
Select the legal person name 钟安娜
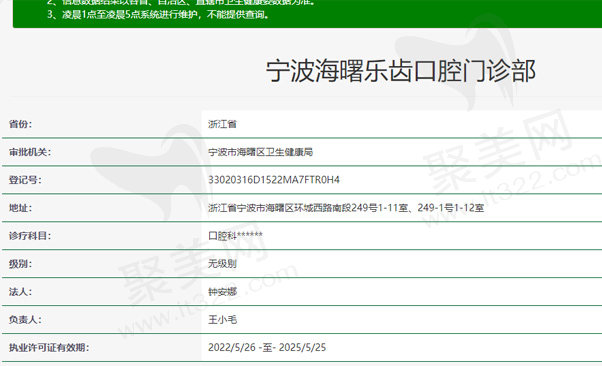pos(222,292)
